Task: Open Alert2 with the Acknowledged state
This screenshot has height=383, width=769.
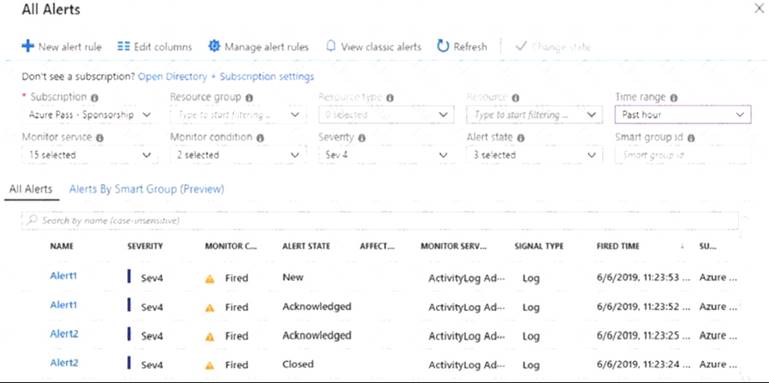Action: [x=64, y=334]
